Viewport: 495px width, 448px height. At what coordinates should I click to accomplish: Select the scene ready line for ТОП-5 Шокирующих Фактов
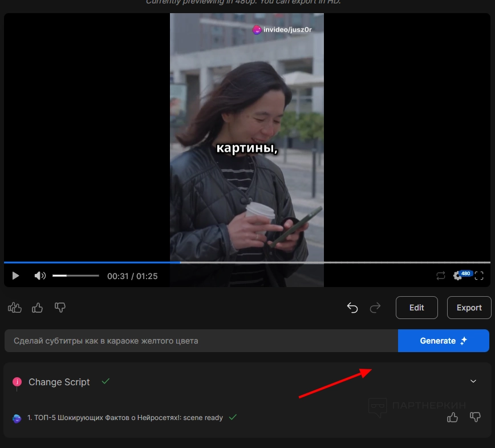coord(125,418)
